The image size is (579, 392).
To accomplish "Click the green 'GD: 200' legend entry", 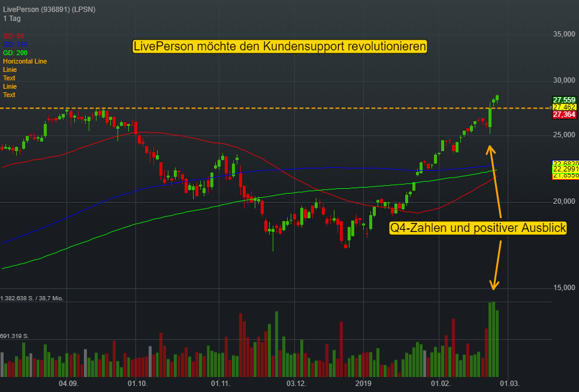I will click(15, 53).
